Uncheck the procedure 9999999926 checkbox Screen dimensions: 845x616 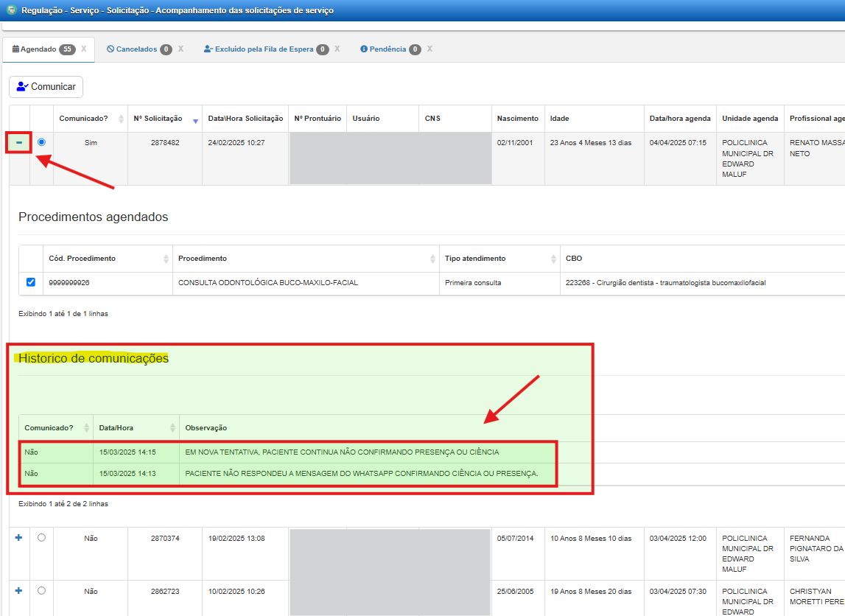30,282
